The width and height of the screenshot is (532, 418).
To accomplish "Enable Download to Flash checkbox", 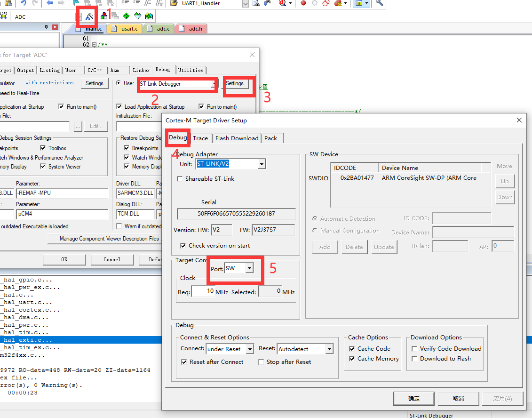I will tap(414, 359).
